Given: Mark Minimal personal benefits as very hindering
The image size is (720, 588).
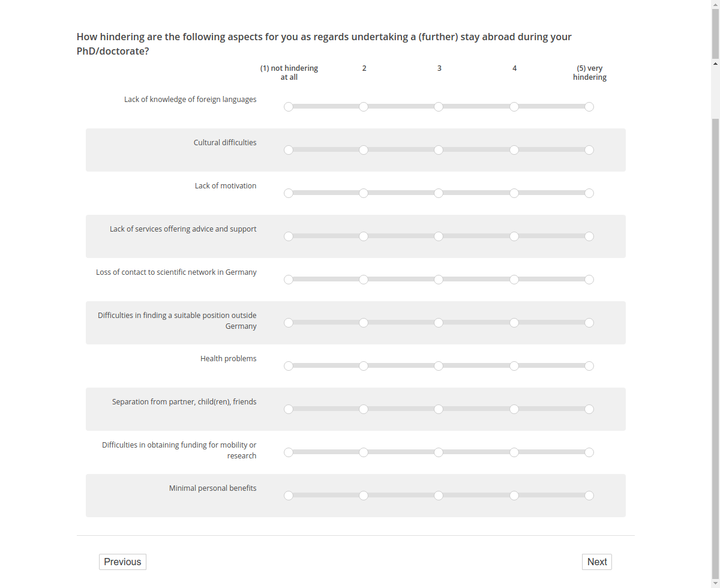Looking at the screenshot, I should tap(589, 495).
